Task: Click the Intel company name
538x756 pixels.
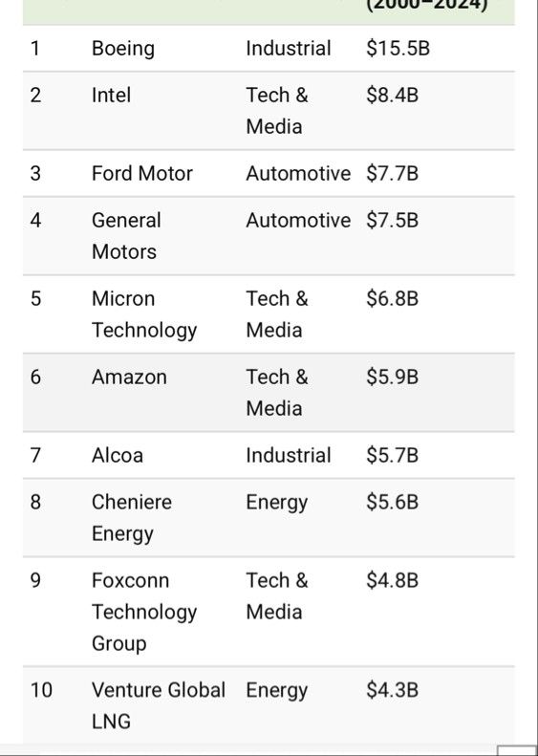Action: click(111, 95)
